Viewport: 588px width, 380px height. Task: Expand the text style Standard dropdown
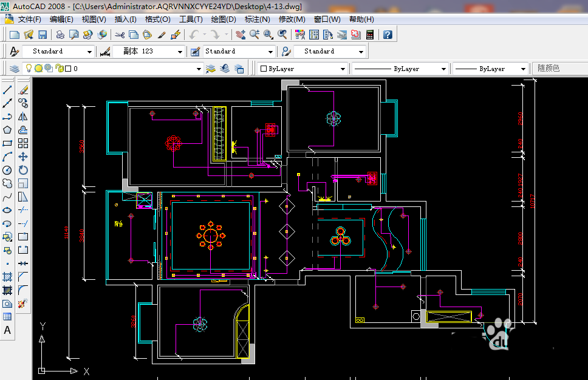[90, 52]
